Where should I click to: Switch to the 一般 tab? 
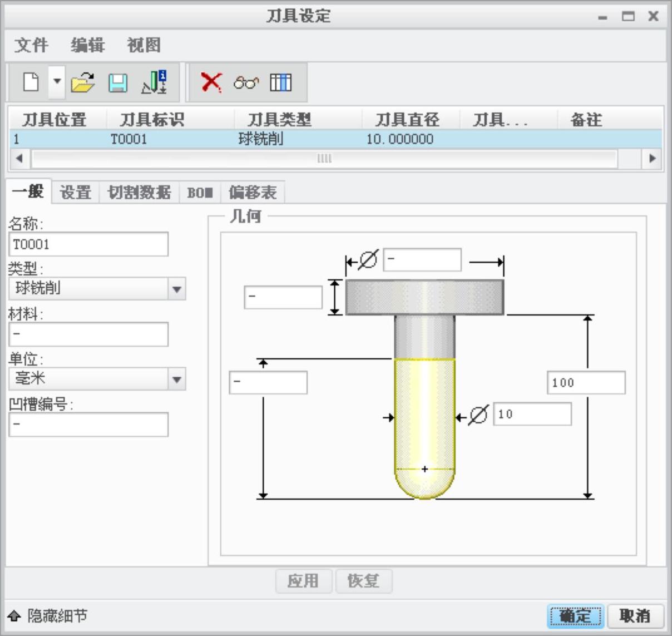pos(28,191)
